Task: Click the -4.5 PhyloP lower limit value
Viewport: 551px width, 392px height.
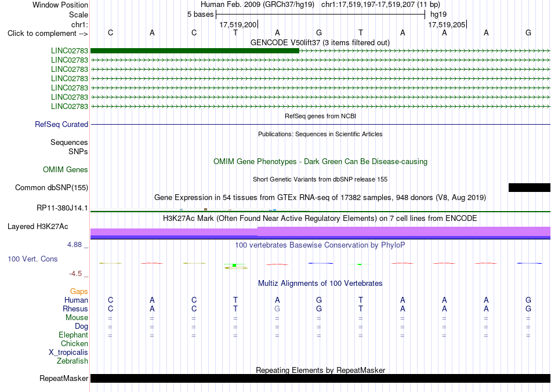Action: [75, 274]
